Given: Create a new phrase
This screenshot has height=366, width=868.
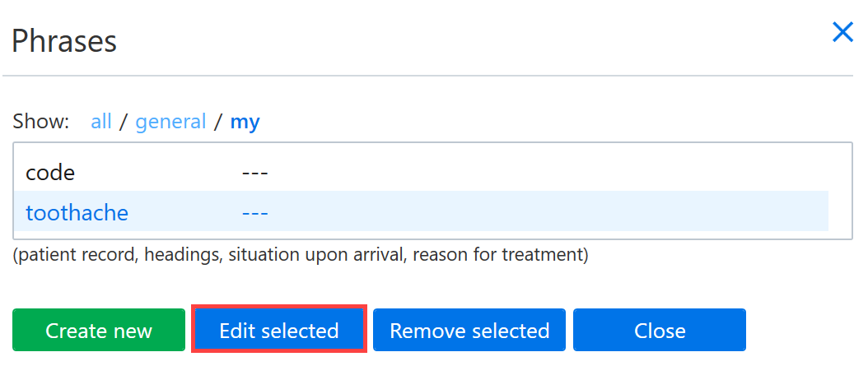Looking at the screenshot, I should coord(99,330).
